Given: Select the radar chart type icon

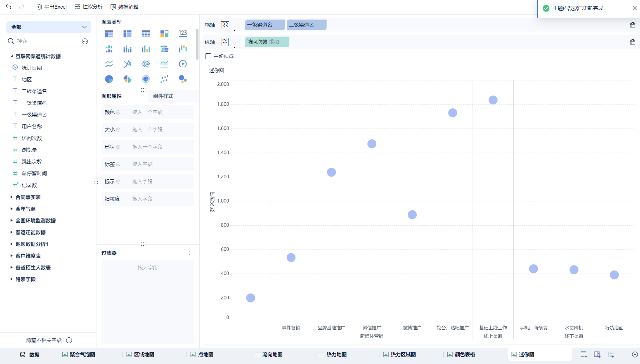Looking at the screenshot, I should (146, 64).
